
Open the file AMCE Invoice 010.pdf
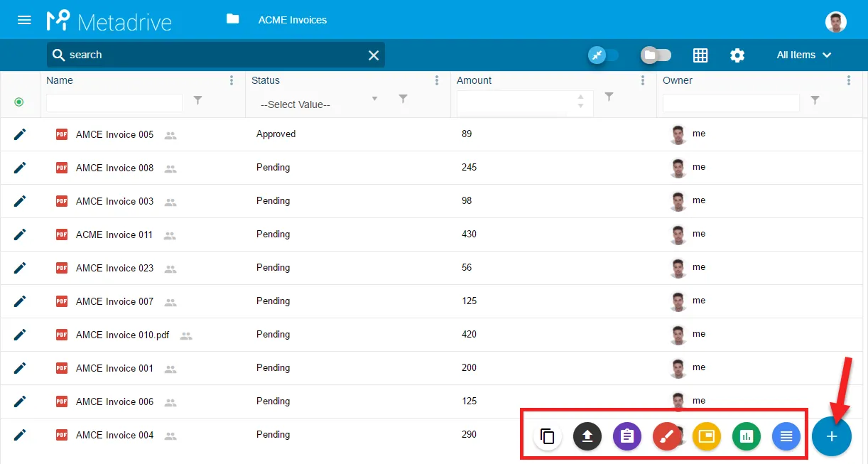coord(123,335)
